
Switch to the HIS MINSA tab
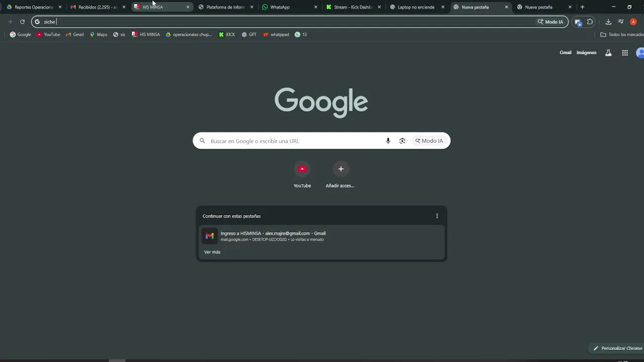[x=162, y=7]
